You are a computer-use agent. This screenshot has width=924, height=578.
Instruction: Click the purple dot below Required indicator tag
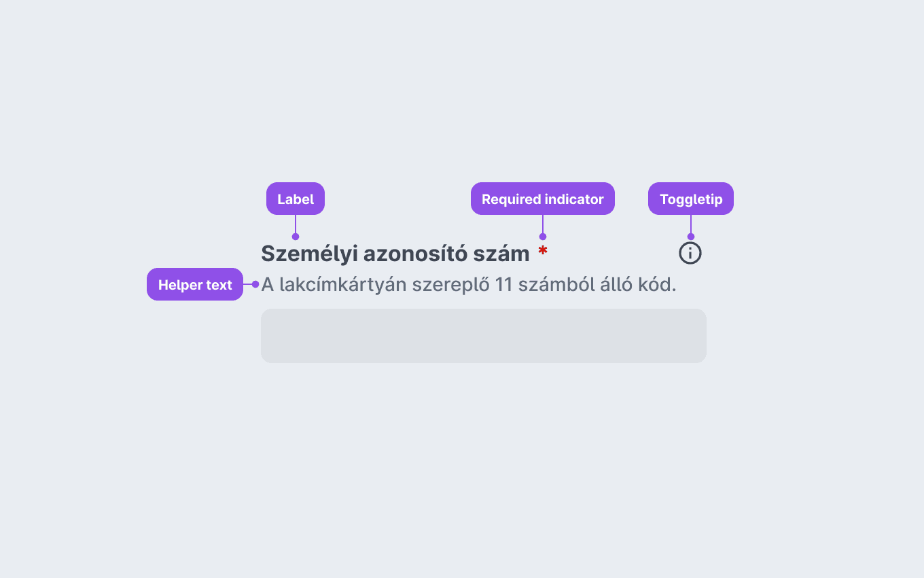pos(543,237)
